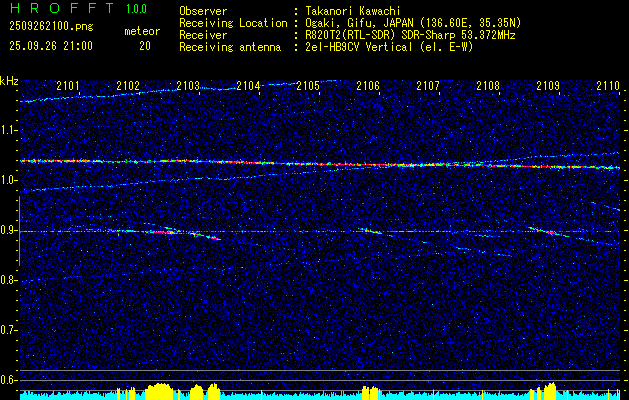Click the meteor count value 20

click(145, 46)
